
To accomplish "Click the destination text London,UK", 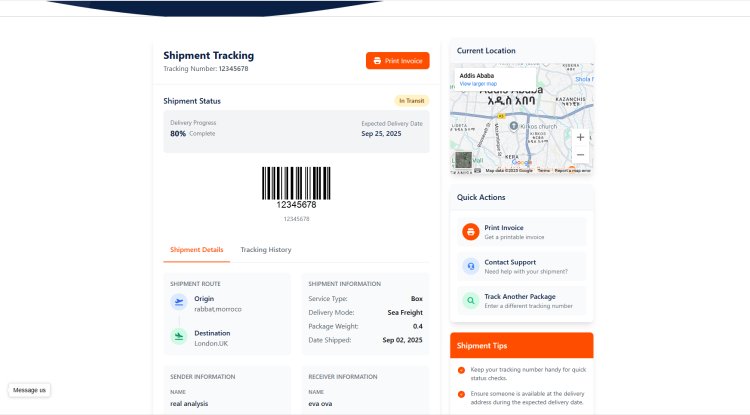I will coord(211,344).
